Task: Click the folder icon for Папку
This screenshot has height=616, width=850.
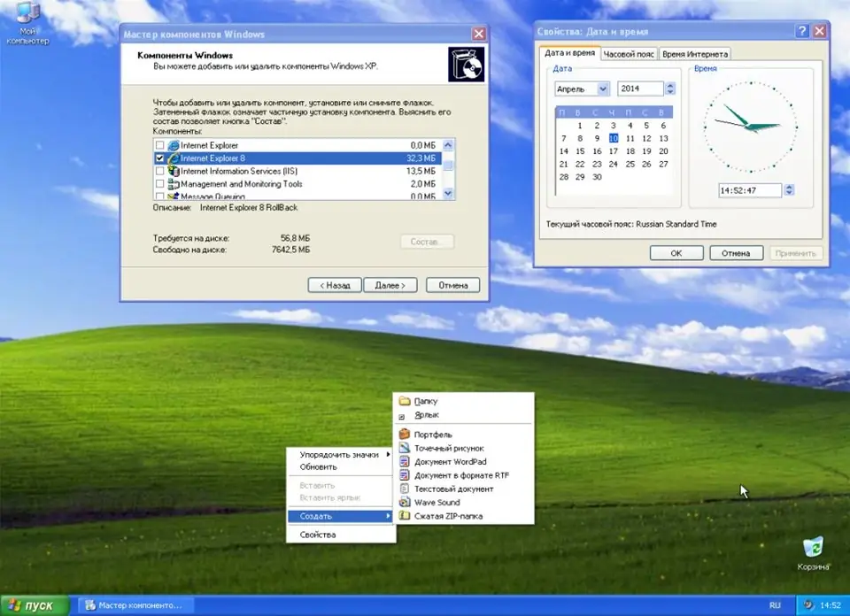Action: coord(405,401)
